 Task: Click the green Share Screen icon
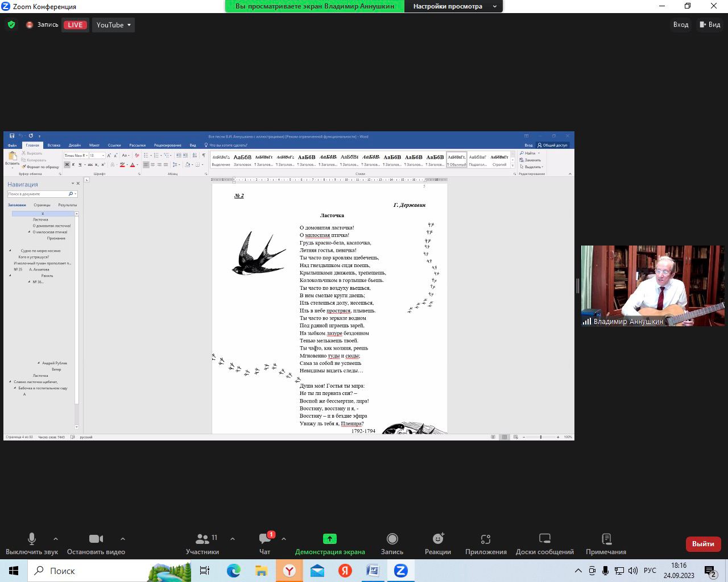click(x=330, y=538)
